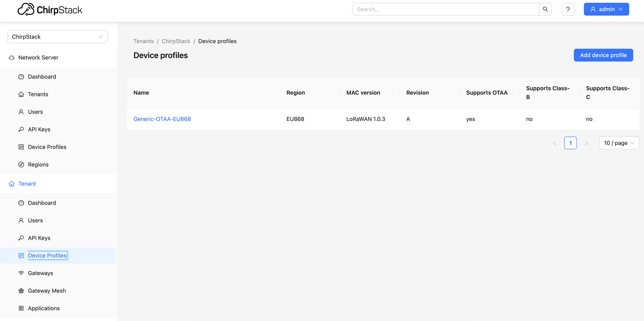This screenshot has height=321, width=644.
Task: Select page 1 in pagination
Action: pos(570,143)
